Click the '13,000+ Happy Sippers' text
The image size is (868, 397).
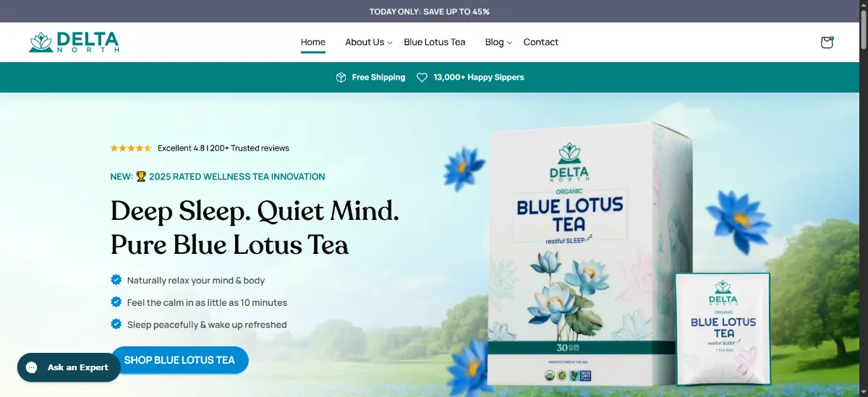479,77
